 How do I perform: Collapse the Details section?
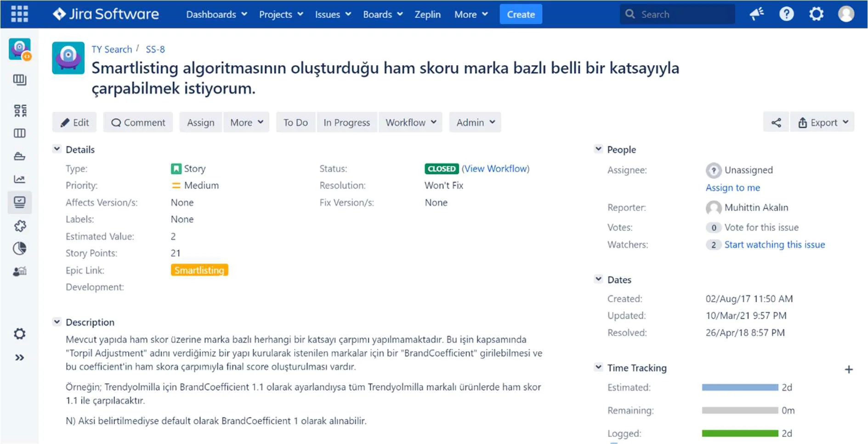[57, 149]
